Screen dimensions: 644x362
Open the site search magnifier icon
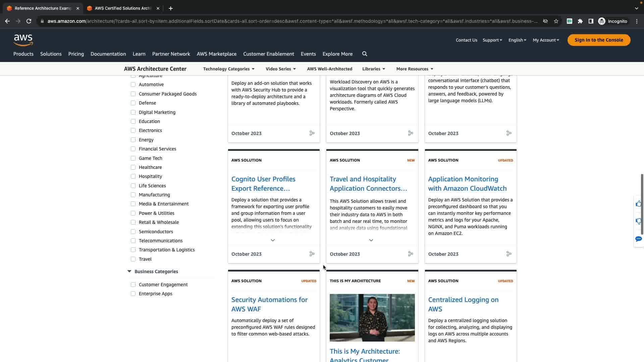point(365,54)
